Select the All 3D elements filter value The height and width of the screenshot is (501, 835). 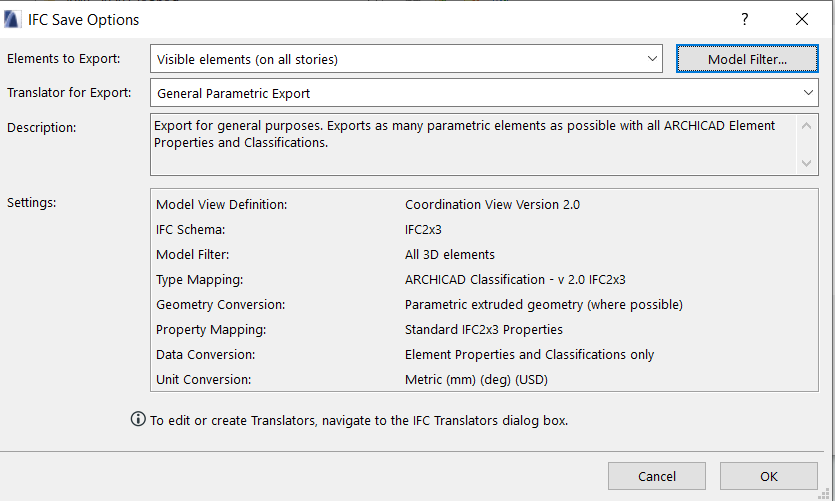[449, 254]
